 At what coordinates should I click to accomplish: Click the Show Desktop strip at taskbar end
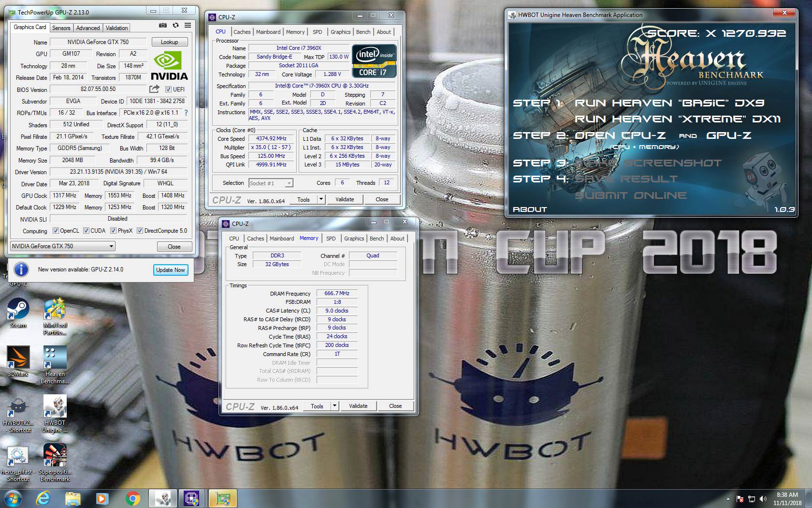[809, 499]
